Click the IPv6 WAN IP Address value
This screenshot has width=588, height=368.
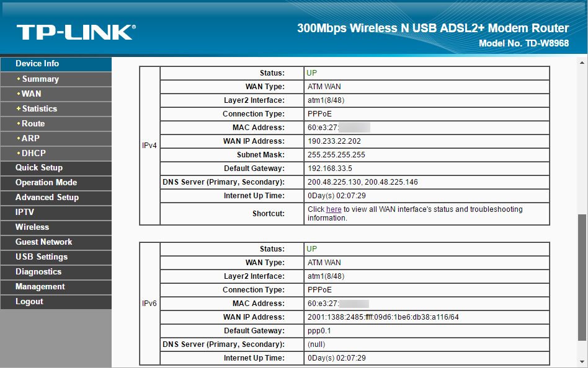[x=383, y=317]
